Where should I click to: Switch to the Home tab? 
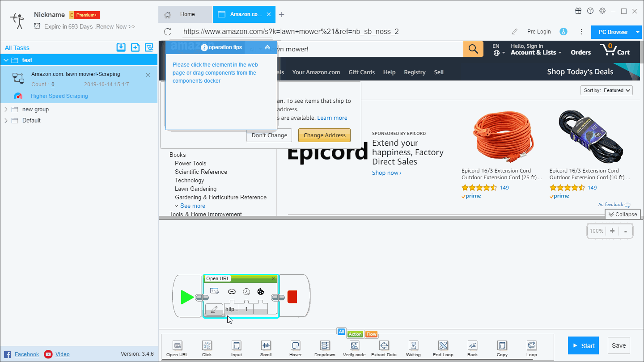point(185,14)
